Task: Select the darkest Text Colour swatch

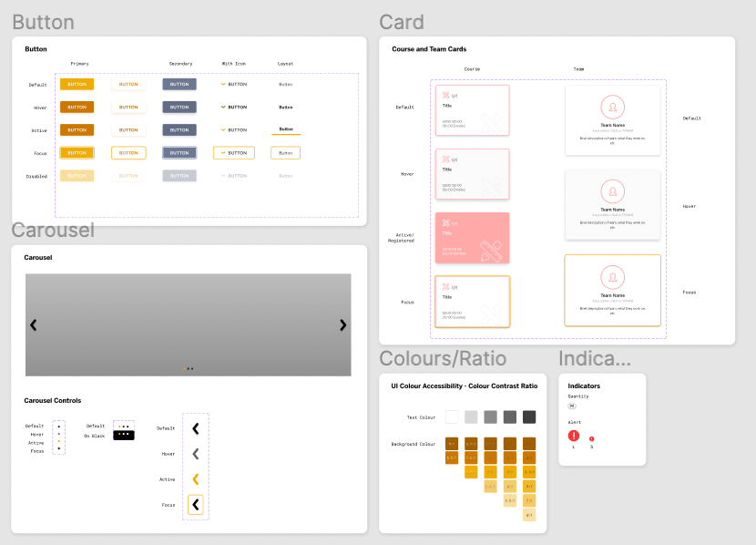Action: point(529,416)
